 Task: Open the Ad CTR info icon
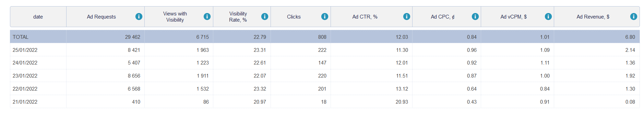pyautogui.click(x=407, y=16)
